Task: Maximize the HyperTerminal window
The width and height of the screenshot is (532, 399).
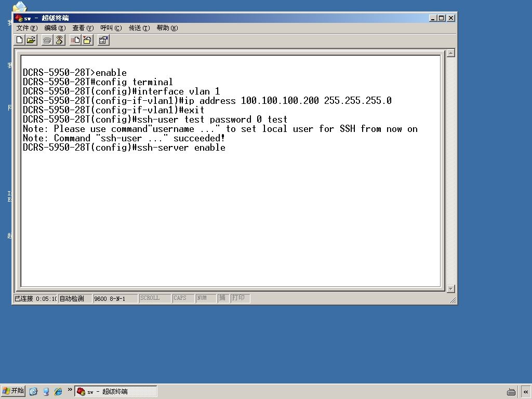Action: point(442,18)
